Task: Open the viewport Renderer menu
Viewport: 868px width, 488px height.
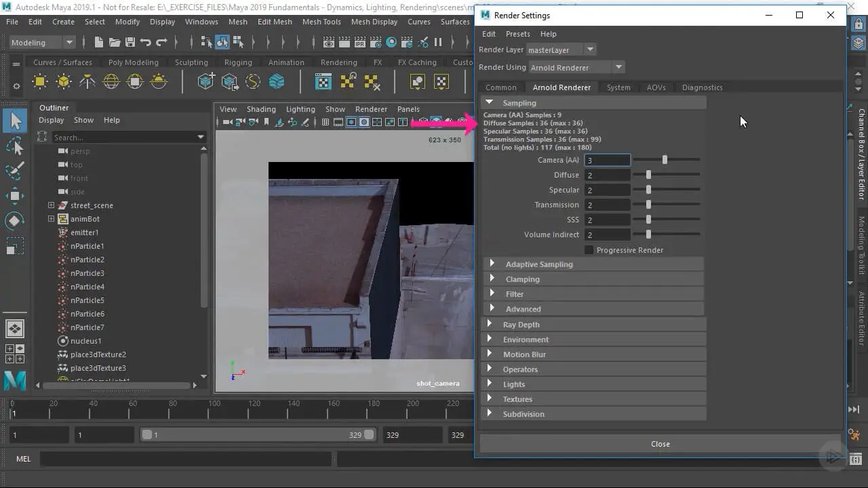Action: click(x=371, y=109)
